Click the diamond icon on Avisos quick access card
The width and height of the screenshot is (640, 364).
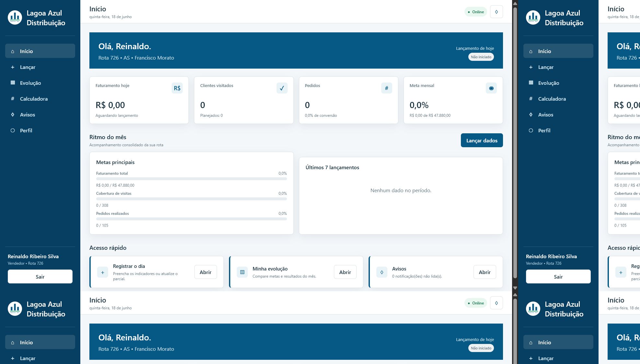pos(382,272)
